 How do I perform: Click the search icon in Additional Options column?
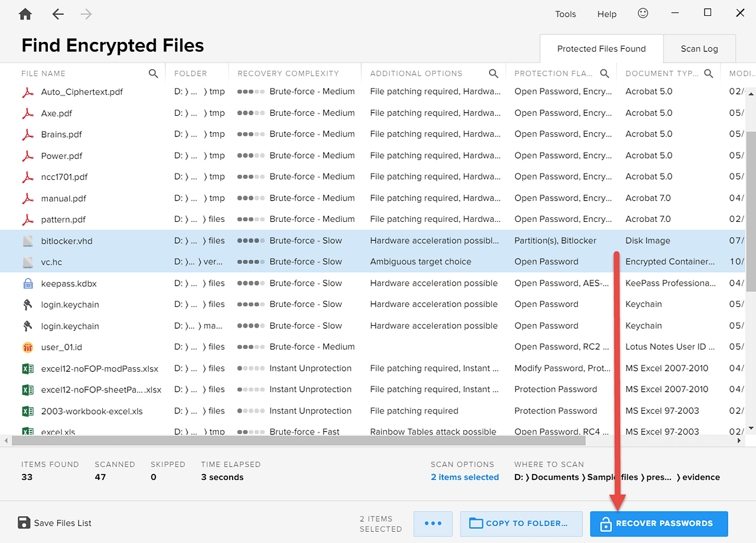[x=494, y=73]
